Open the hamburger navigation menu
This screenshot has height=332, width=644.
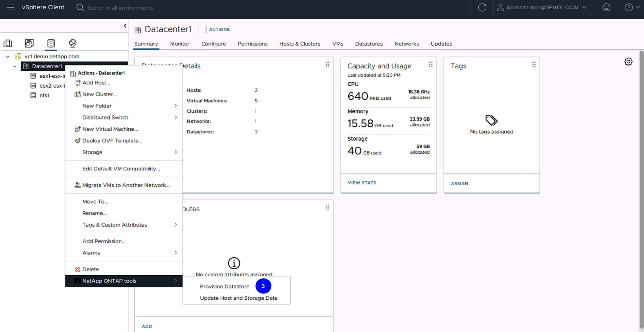[x=11, y=8]
